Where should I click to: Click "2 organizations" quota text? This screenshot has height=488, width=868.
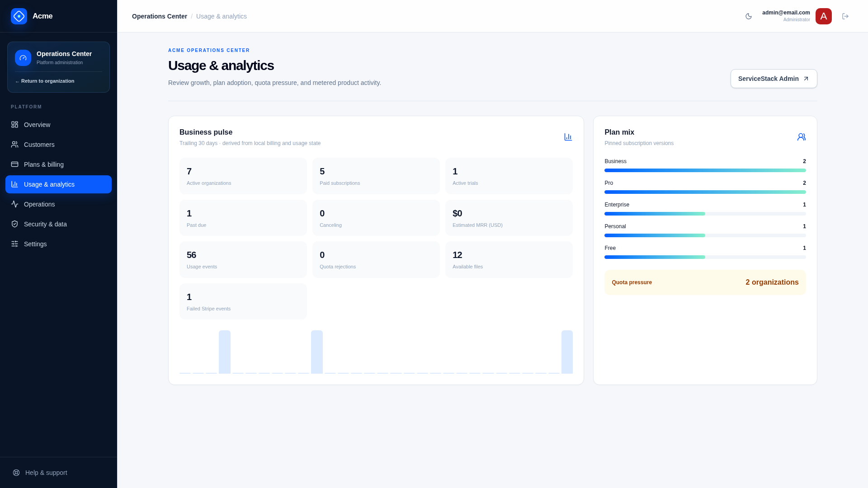pos(772,282)
